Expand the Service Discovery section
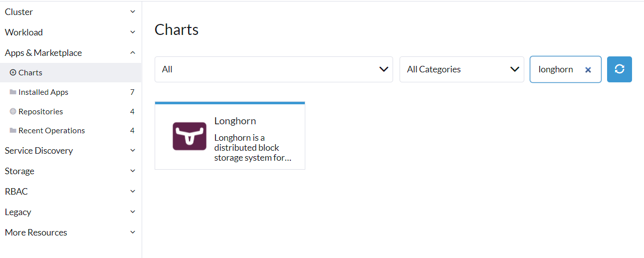This screenshot has height=258, width=644. click(133, 151)
